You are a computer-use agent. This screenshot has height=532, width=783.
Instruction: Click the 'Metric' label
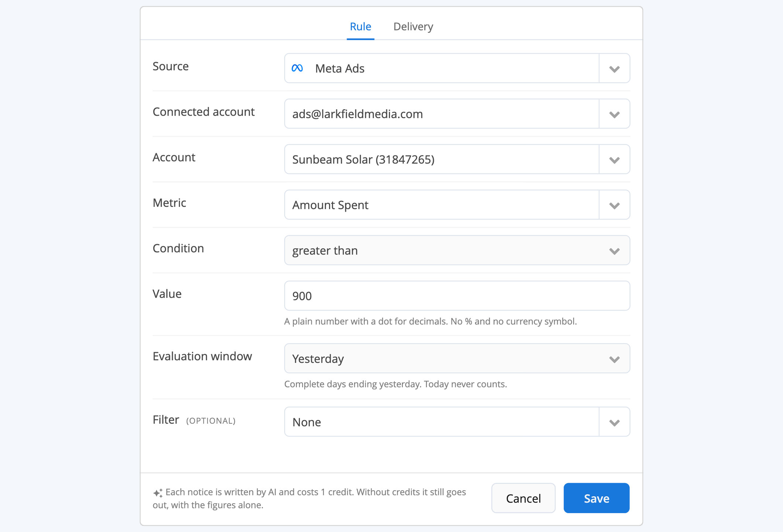169,202
